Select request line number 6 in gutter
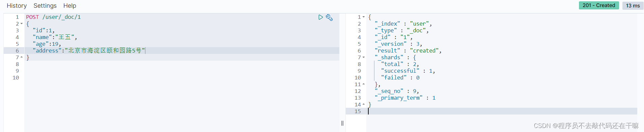 (x=17, y=51)
